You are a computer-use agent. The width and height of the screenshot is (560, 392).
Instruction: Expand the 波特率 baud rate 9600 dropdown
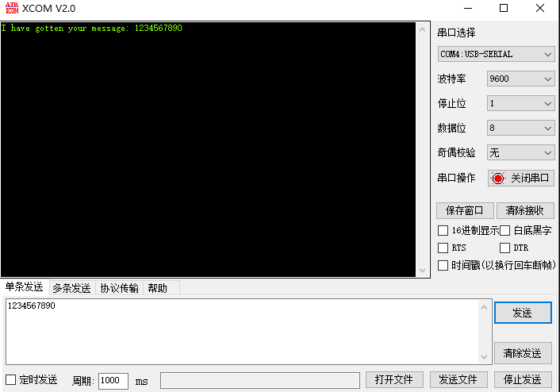click(520, 79)
